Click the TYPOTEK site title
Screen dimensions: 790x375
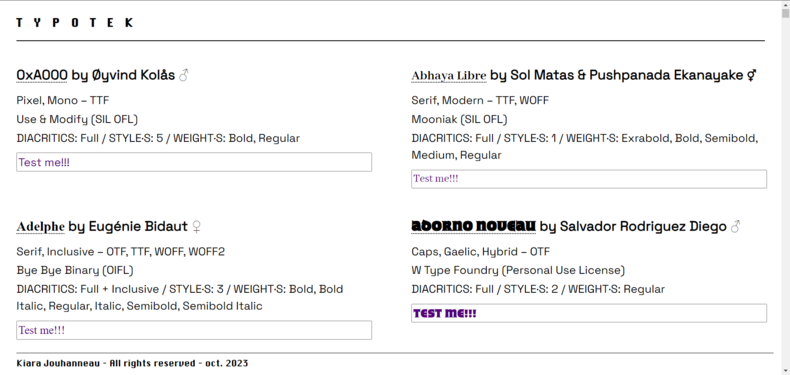(75, 23)
